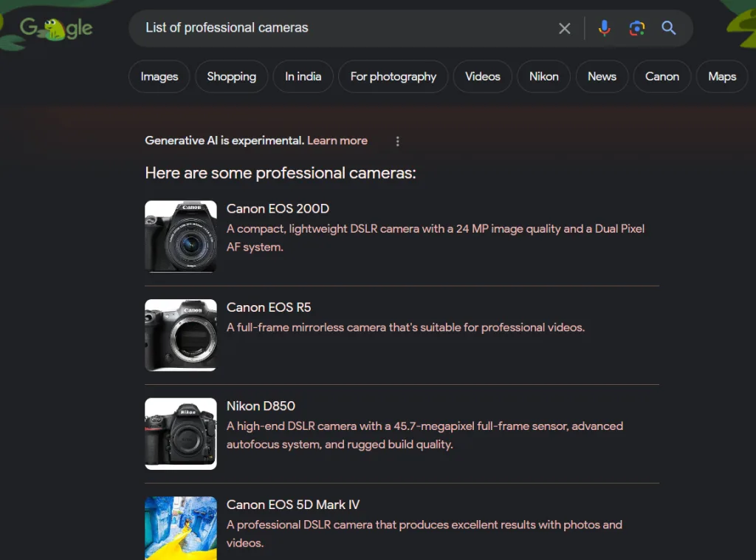Click the Google logo
This screenshot has width=756, height=560.
56,29
